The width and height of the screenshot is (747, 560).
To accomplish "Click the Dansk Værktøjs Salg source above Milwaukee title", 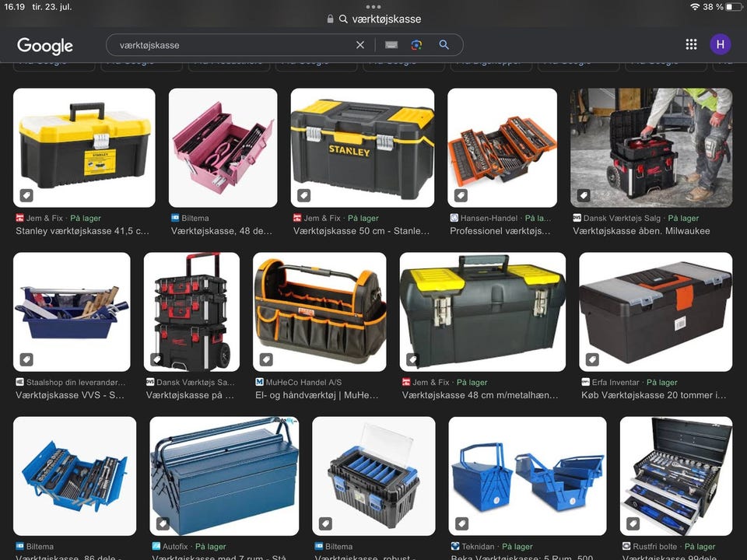I will (622, 218).
